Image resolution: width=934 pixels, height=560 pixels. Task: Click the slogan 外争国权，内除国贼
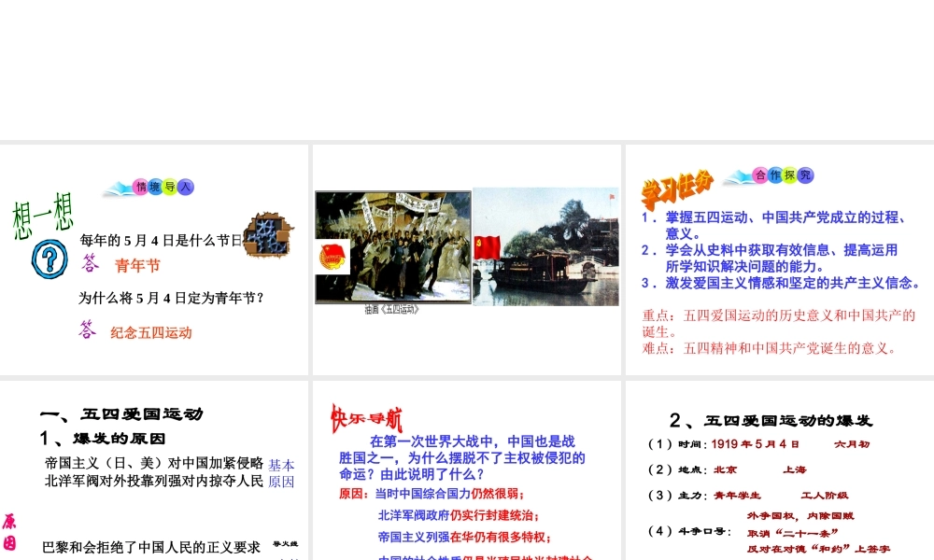[x=800, y=516]
